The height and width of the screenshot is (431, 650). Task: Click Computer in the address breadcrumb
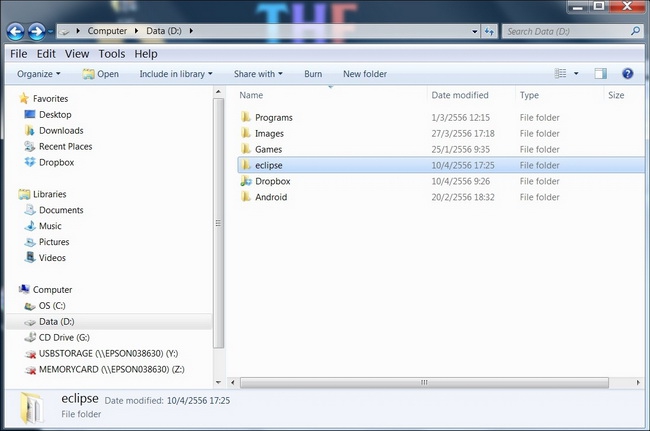(107, 31)
